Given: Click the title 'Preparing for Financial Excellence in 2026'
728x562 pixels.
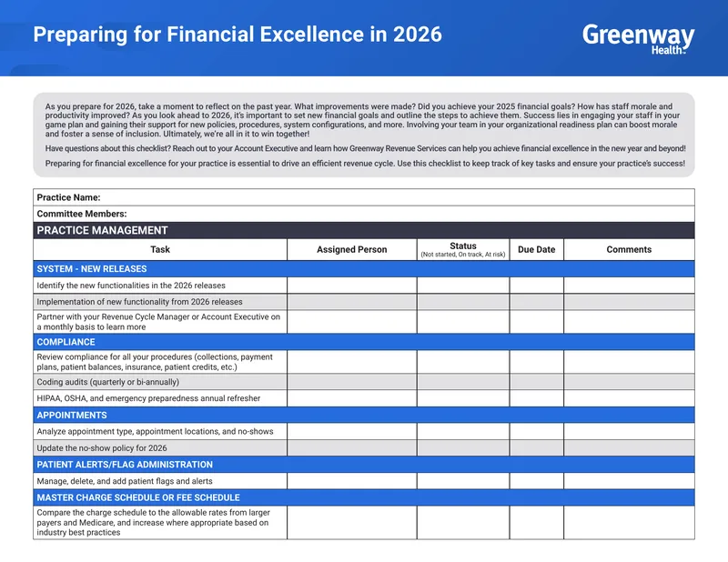Looking at the screenshot, I should (238, 35).
